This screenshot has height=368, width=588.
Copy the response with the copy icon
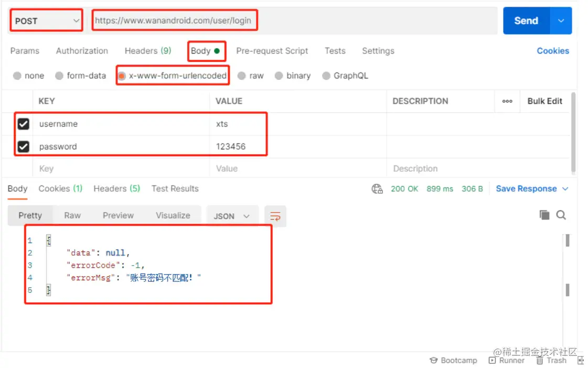[x=544, y=215]
